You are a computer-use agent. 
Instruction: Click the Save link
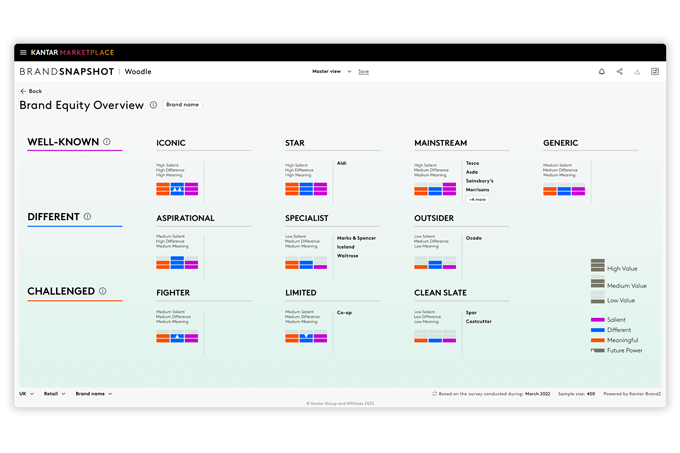(363, 72)
